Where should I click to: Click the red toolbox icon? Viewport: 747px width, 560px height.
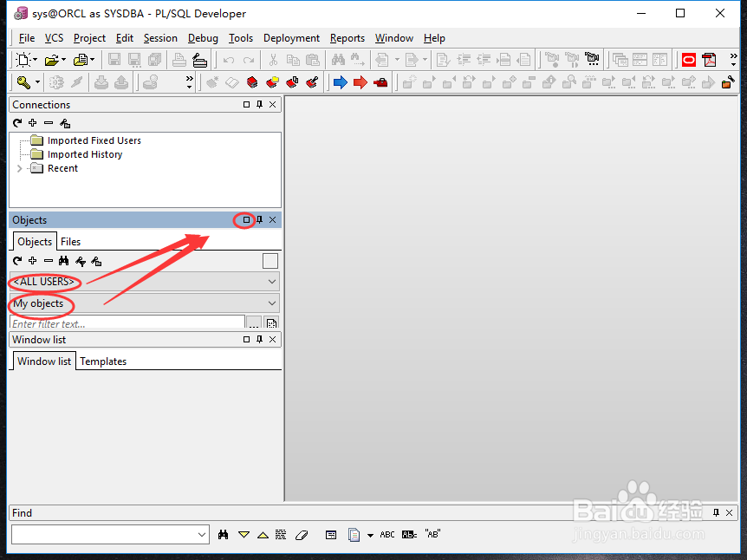coord(380,83)
